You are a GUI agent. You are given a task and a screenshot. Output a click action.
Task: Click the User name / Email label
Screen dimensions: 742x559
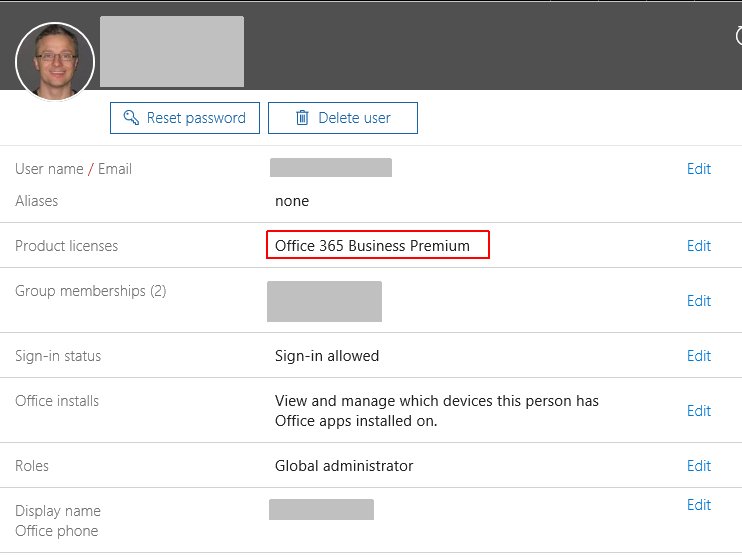point(73,169)
